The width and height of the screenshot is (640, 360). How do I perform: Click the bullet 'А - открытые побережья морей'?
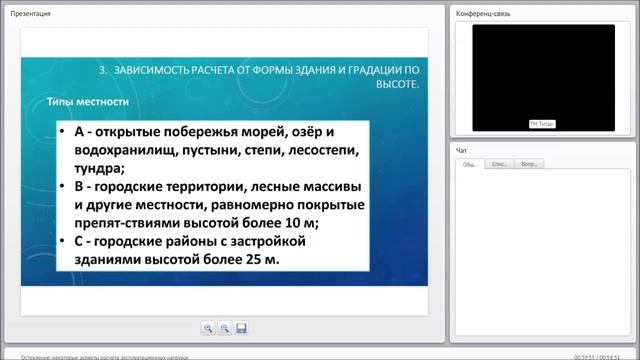(x=217, y=150)
